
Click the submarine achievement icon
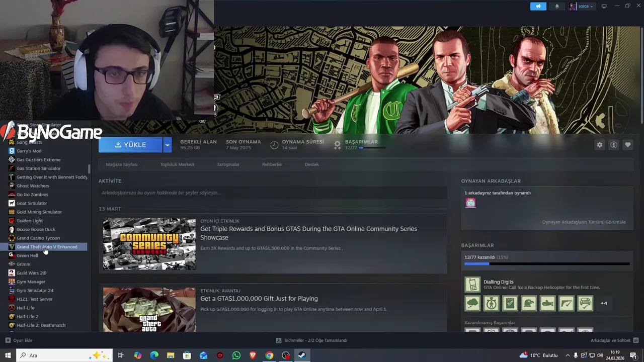[x=547, y=303]
